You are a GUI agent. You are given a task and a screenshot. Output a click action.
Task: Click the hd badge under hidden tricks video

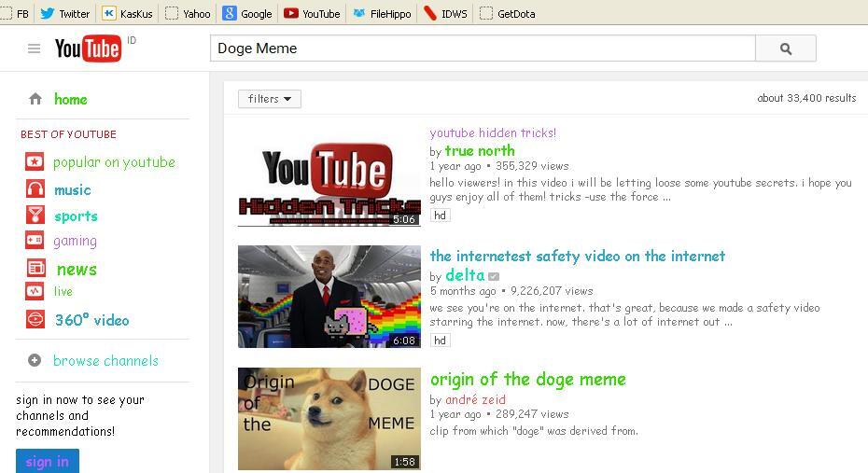[x=441, y=216]
